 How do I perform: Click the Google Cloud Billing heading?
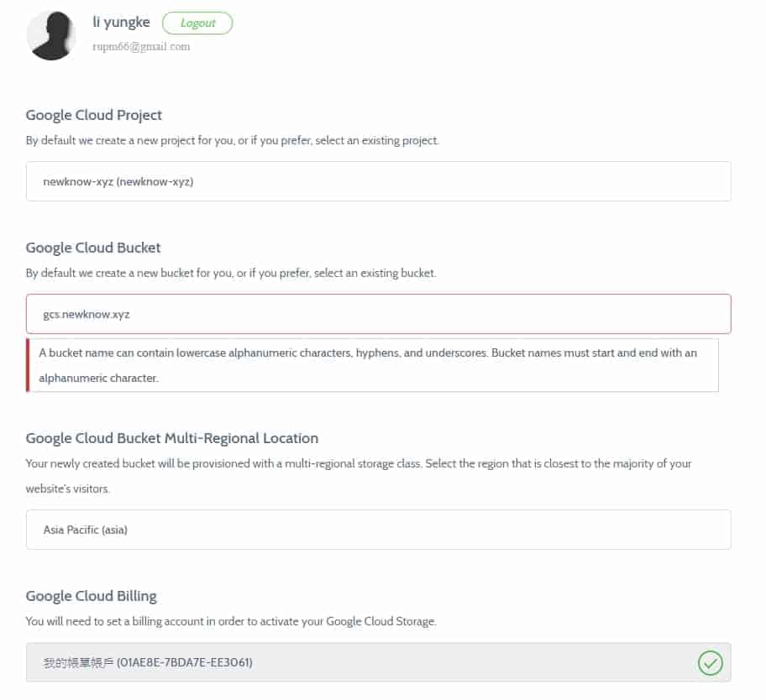pos(92,596)
